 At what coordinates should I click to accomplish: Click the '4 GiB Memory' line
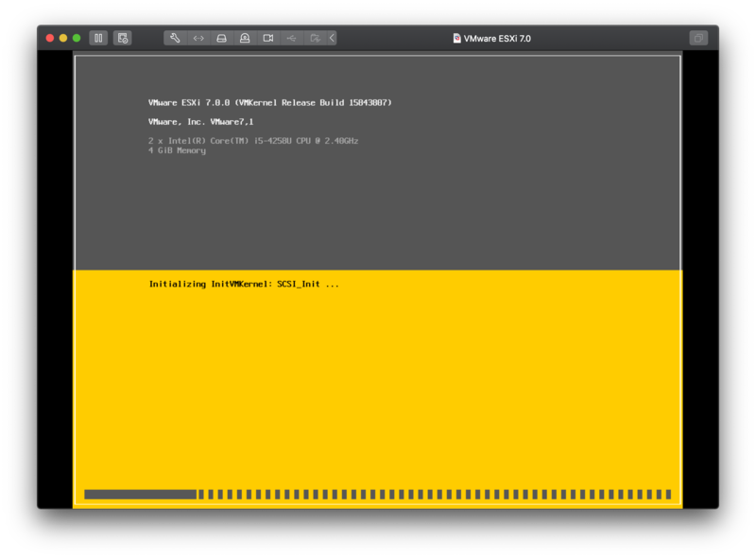[177, 150]
